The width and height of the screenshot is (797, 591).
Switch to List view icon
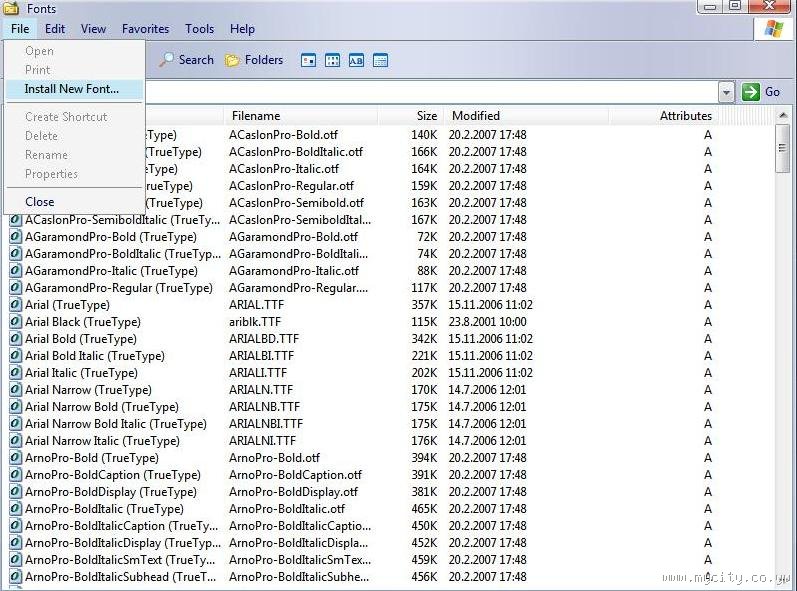pos(332,60)
